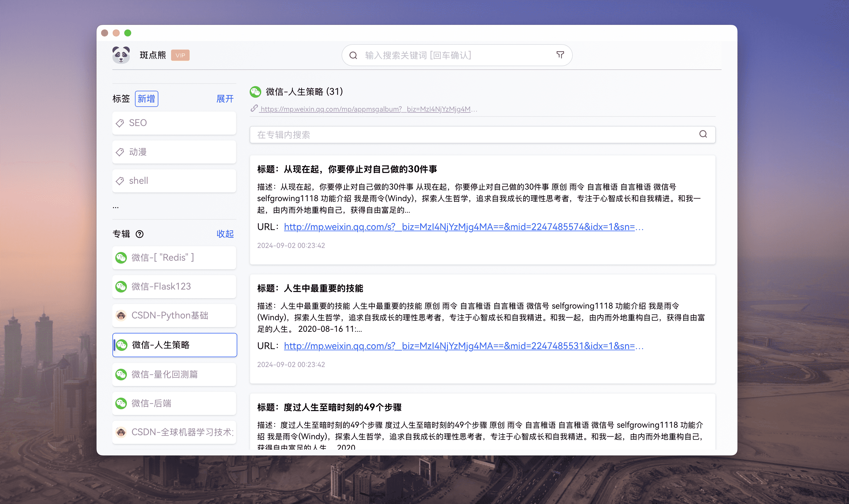Image resolution: width=849 pixels, height=504 pixels.
Task: Open the filter icon in the top search bar
Action: tap(561, 55)
